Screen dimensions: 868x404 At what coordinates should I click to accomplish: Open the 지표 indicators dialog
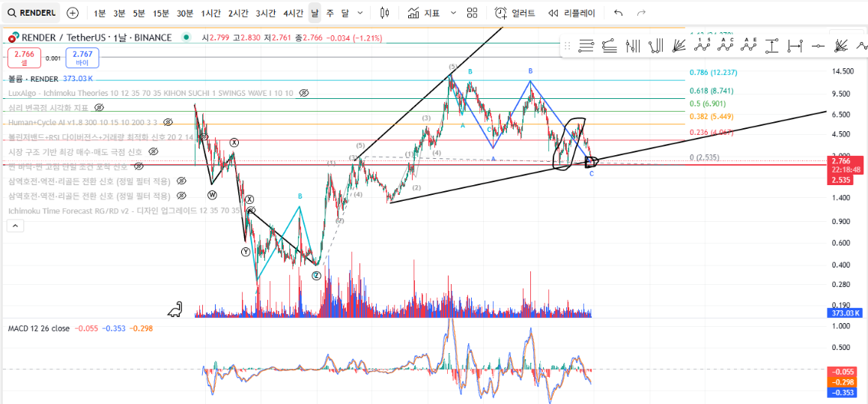[424, 13]
